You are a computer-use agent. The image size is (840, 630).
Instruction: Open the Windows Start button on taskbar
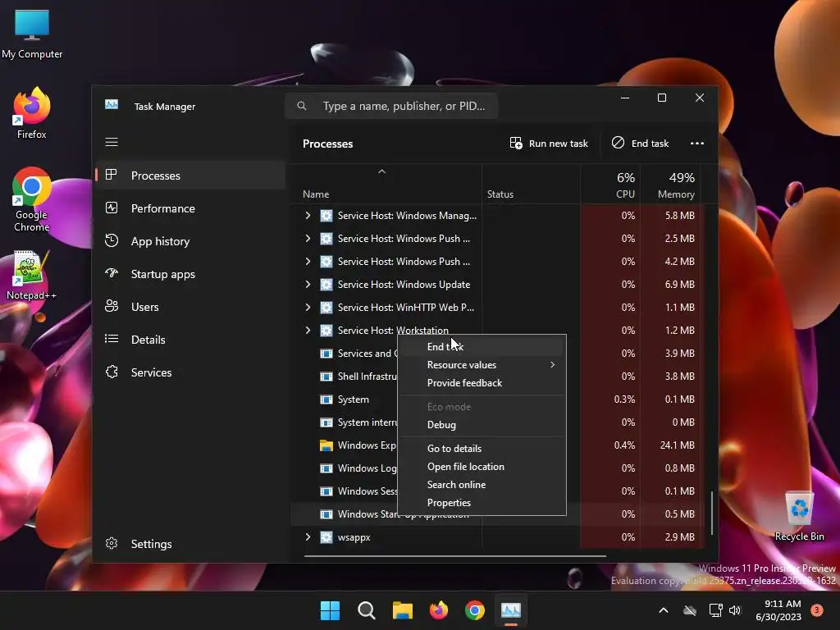(x=330, y=610)
